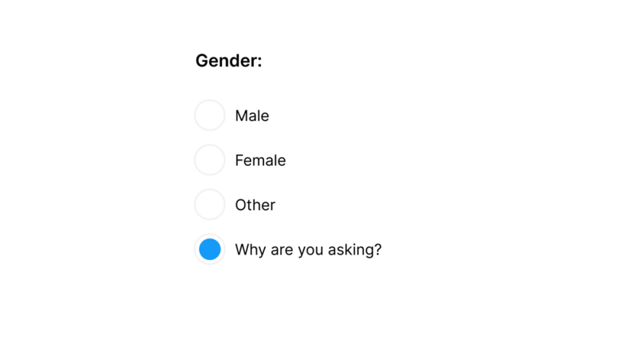
Task: Click the empty circle beside Male
Action: [210, 115]
